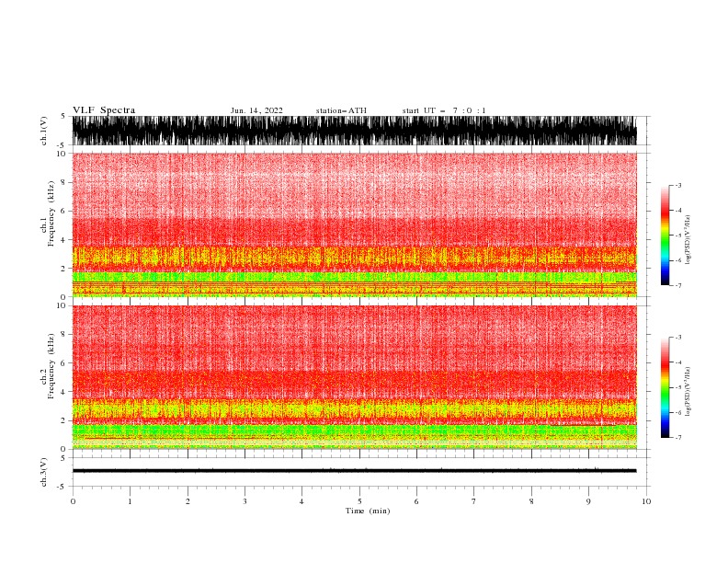Click the upper colorbar 'log(PSD)(V²/Hz)' label
Image resolution: width=728 pixels, height=563 pixels.
[688, 240]
